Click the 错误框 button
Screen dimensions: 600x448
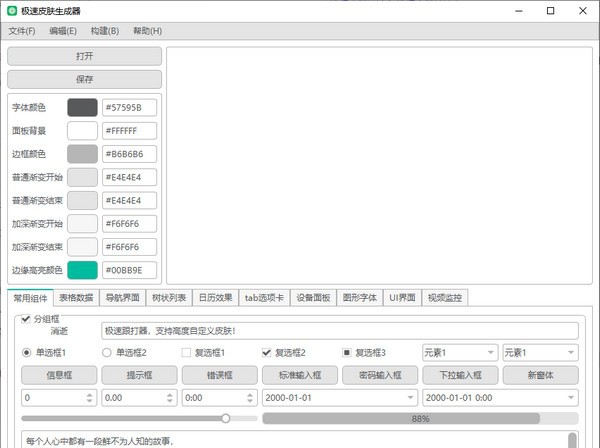click(x=220, y=375)
